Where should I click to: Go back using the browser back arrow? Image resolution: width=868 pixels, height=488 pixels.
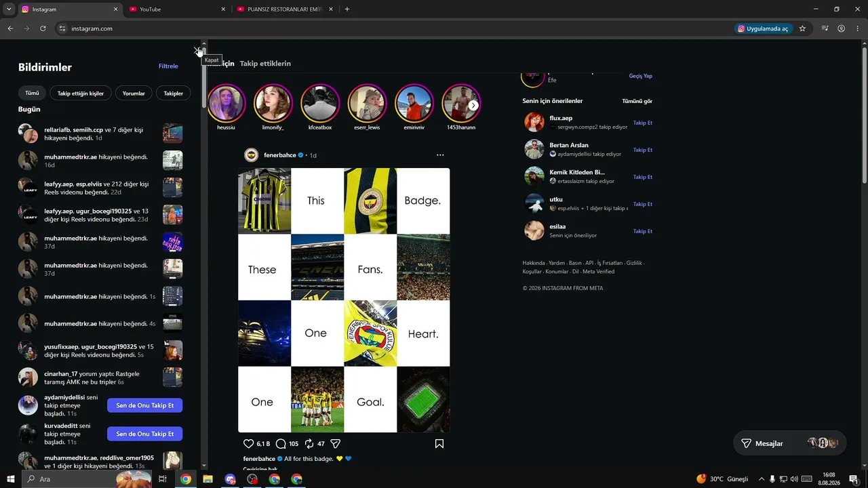10,28
